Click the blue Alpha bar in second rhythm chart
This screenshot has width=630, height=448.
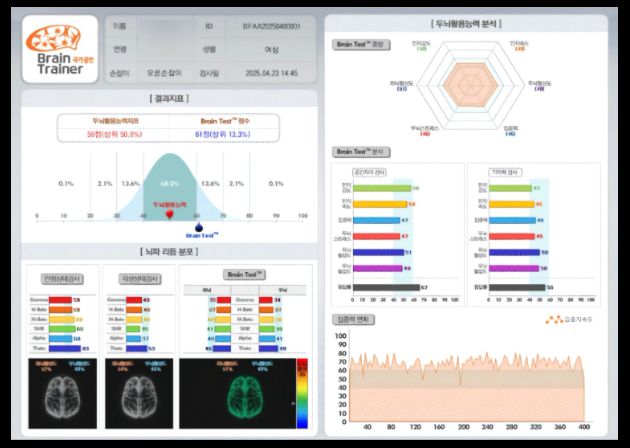pyautogui.click(x=133, y=339)
